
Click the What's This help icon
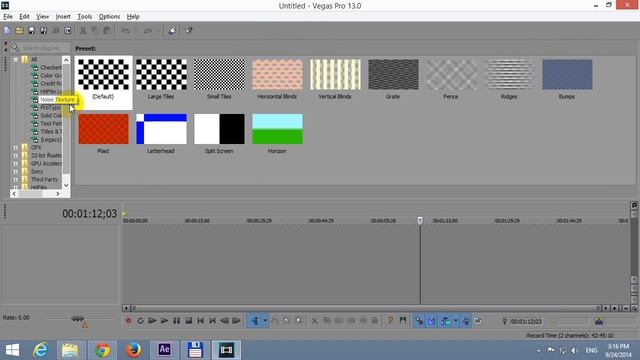click(189, 31)
